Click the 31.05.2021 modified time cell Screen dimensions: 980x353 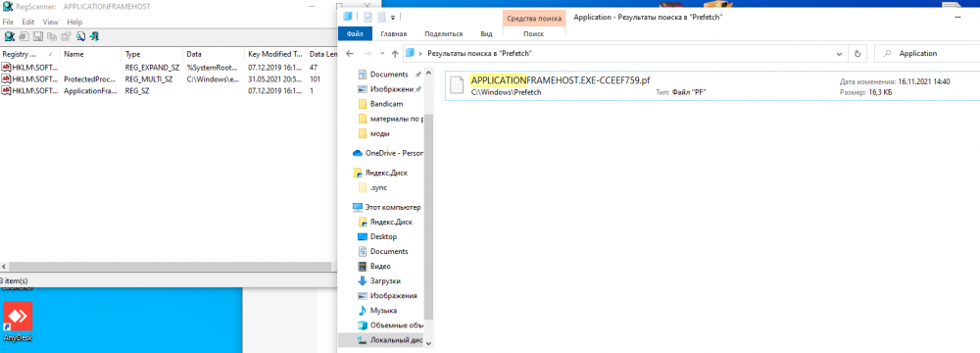pyautogui.click(x=275, y=78)
